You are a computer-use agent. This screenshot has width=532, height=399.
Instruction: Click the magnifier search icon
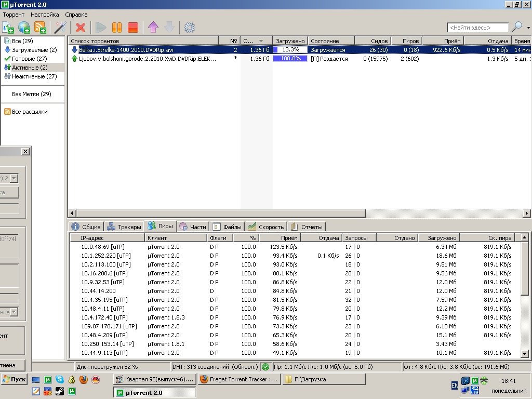click(517, 27)
